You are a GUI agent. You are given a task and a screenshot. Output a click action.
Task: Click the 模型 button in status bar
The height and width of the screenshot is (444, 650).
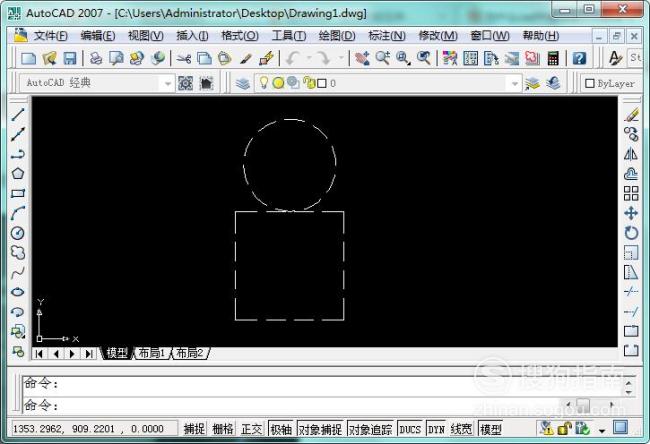pos(491,429)
